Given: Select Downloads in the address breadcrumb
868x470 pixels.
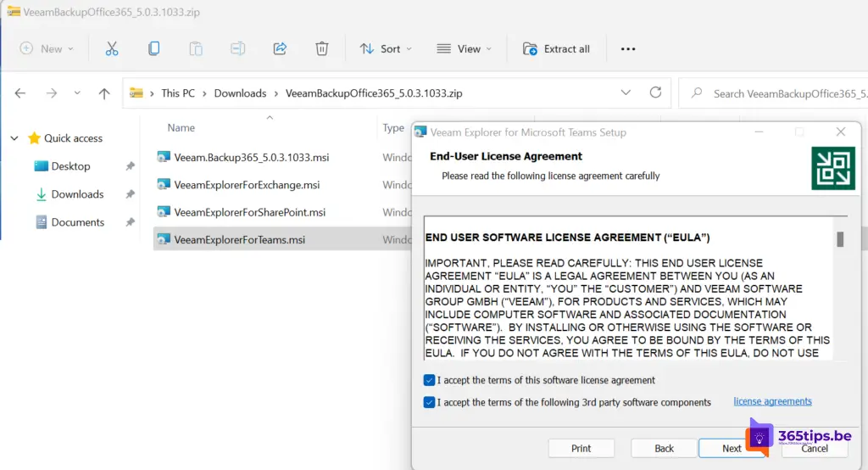Looking at the screenshot, I should pos(240,93).
